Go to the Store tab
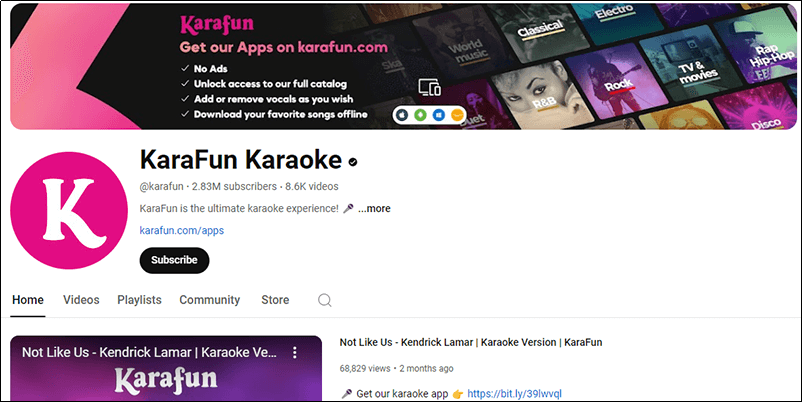 point(275,300)
